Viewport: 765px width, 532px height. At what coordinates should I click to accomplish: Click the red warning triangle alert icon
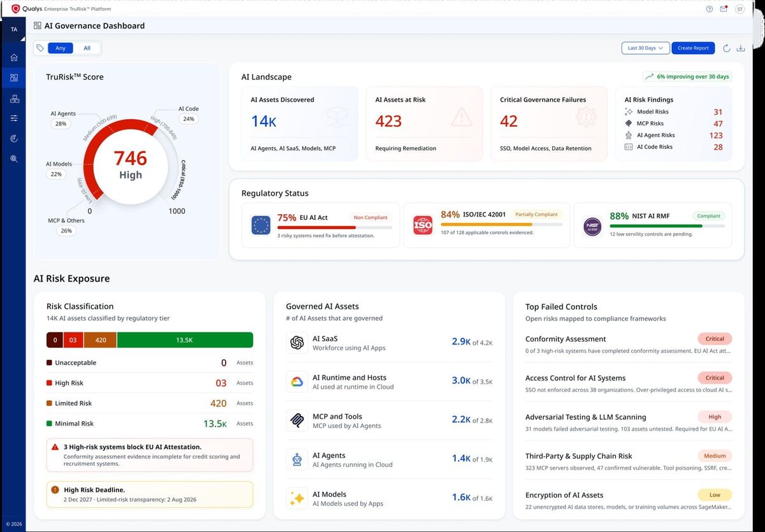coord(56,447)
